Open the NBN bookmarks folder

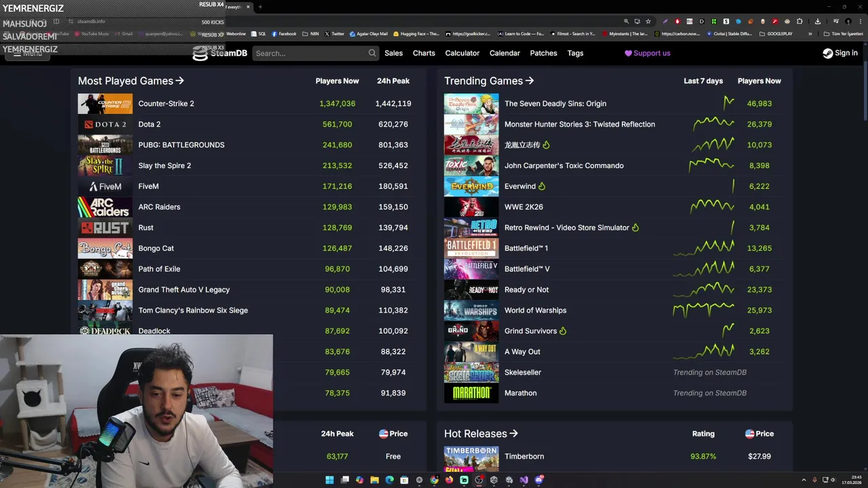pos(311,34)
